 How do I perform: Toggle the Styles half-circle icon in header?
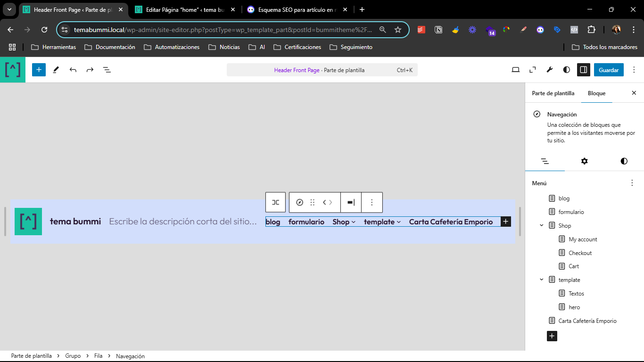tap(567, 70)
